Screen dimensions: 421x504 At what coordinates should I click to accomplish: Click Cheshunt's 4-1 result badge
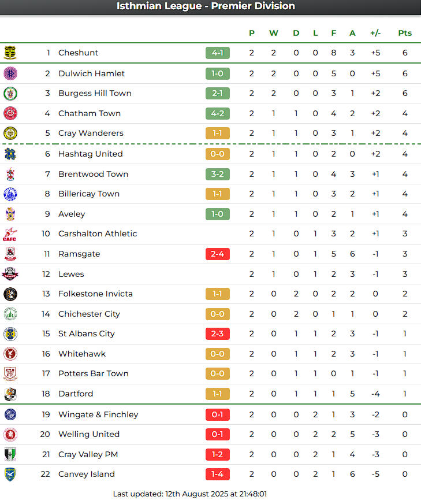tap(218, 53)
